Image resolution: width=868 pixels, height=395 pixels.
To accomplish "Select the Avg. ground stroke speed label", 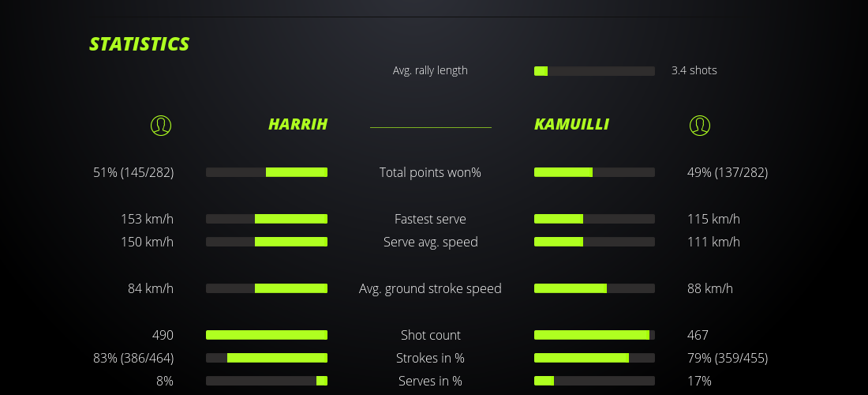I will [x=430, y=288].
